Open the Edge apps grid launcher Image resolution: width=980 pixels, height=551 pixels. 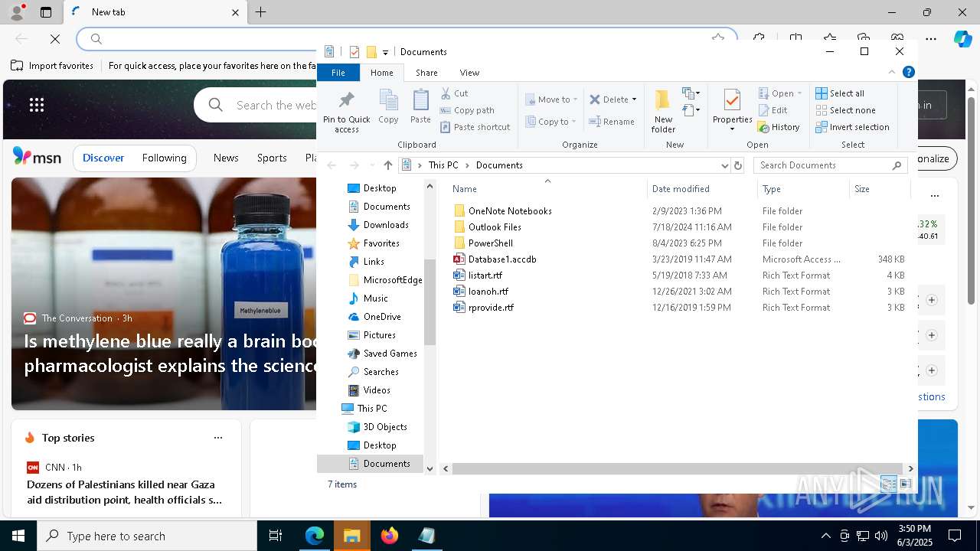click(x=37, y=105)
